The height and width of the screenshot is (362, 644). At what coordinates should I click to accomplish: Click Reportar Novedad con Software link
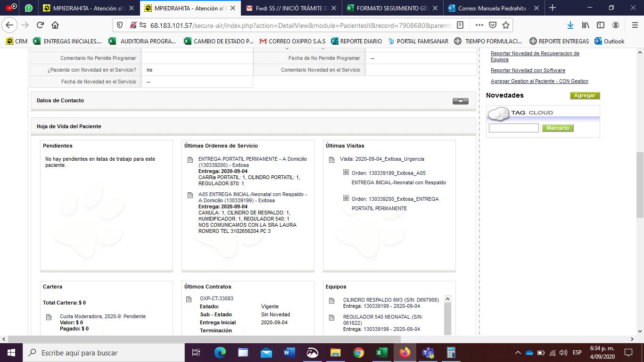(528, 70)
